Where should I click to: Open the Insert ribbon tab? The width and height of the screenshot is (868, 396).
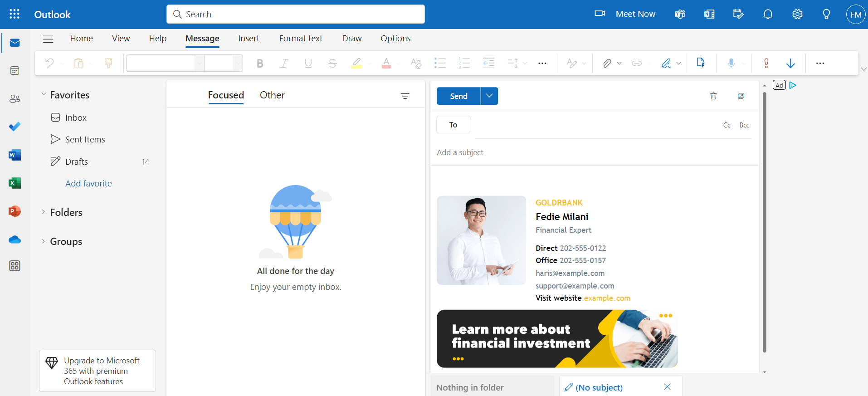(249, 39)
